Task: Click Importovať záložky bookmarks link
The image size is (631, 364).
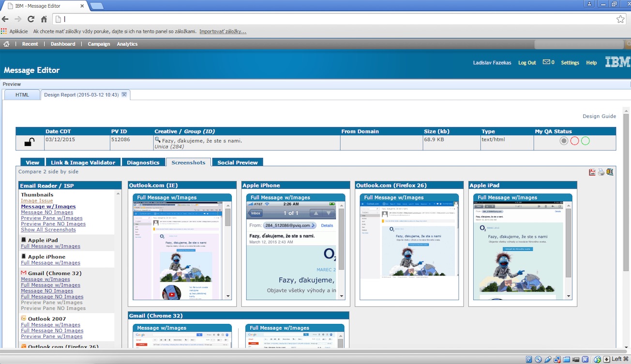Action: coord(223,31)
